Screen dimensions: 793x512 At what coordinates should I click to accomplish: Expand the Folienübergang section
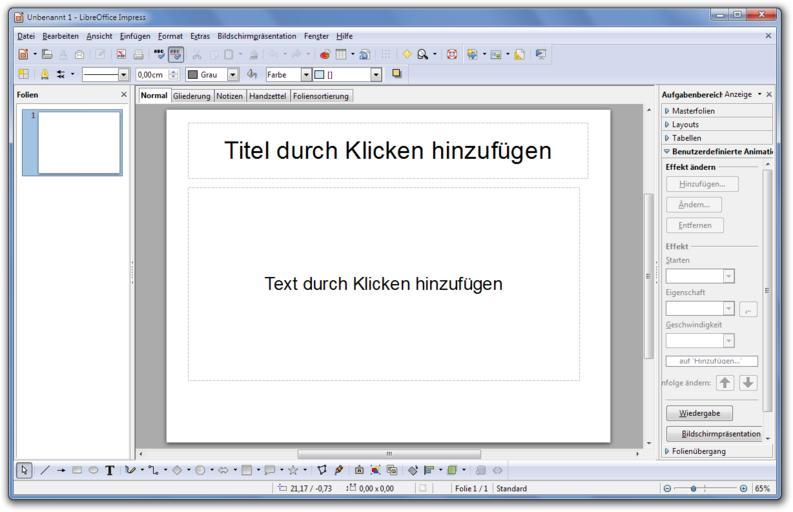click(699, 451)
